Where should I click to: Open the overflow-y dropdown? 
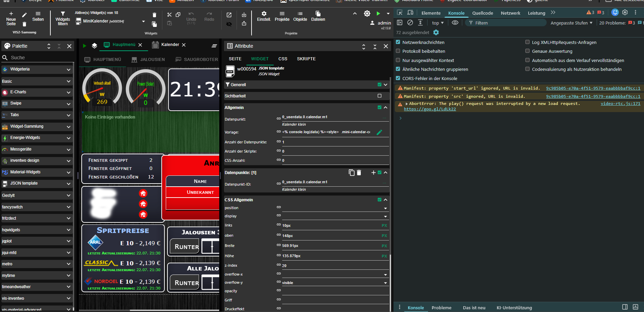385,283
